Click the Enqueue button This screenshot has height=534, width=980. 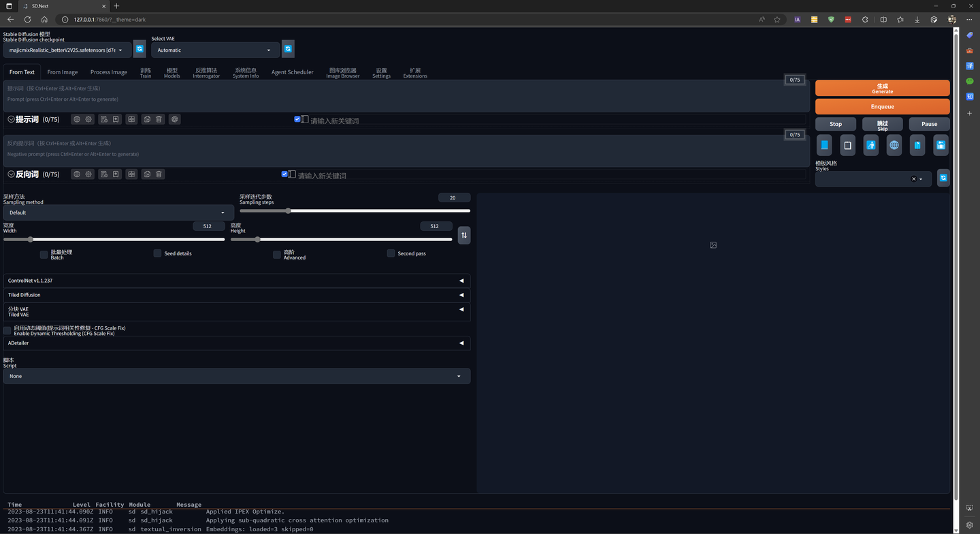tap(882, 106)
